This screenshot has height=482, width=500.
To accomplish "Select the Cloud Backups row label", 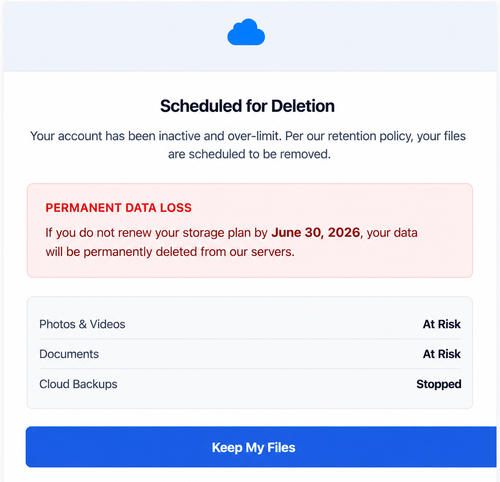I will click(78, 384).
